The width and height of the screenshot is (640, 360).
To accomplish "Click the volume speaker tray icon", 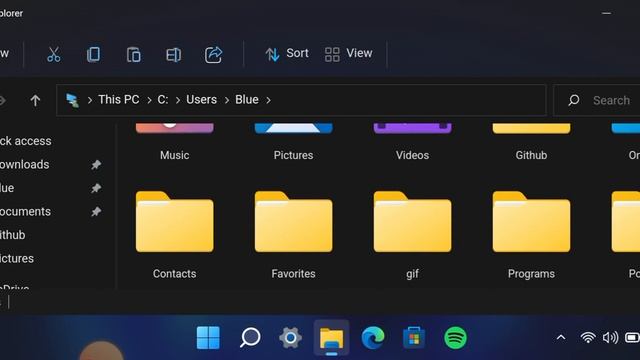I will tap(610, 338).
